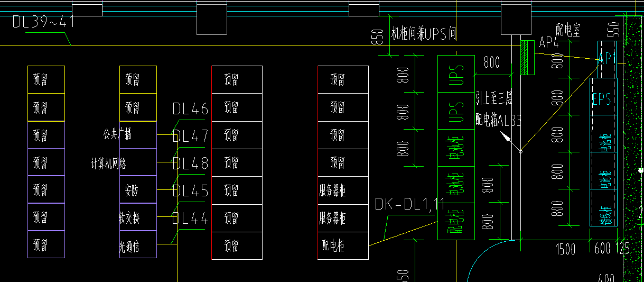Click the 馈线柜 cabinet label
Screen dimensions: 644x282
pyautogui.click(x=606, y=215)
